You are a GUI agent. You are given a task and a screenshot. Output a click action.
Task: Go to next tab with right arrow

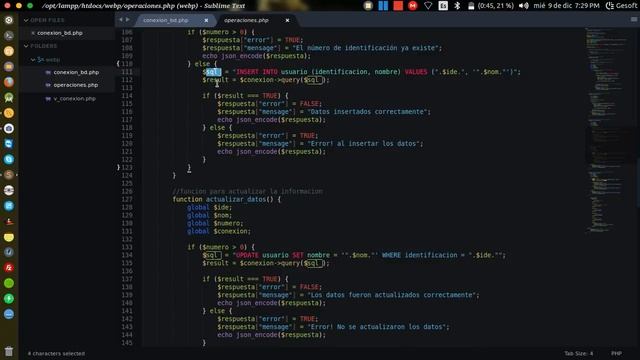[128, 20]
